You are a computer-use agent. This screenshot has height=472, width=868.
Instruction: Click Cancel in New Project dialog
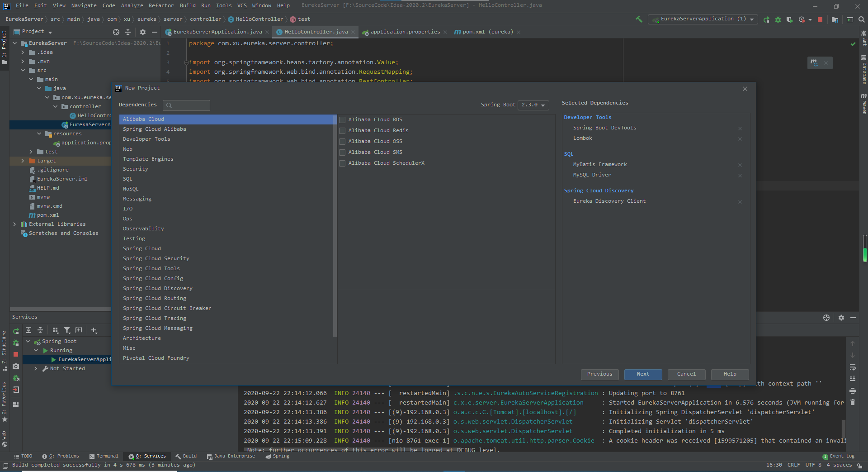pyautogui.click(x=686, y=374)
